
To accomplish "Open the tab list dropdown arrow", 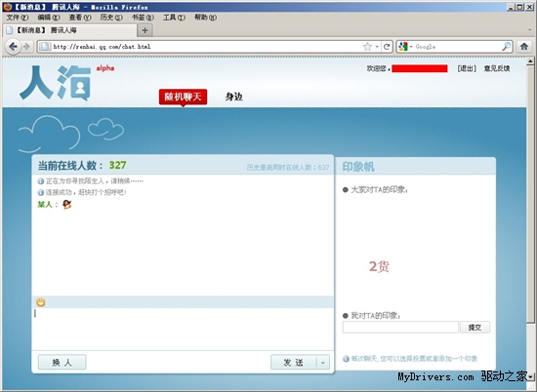I will point(530,30).
